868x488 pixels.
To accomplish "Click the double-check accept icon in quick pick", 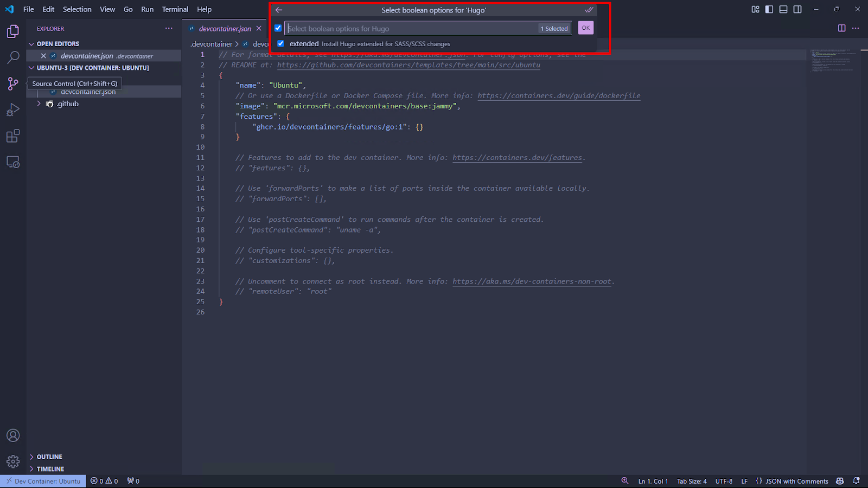I will tap(589, 10).
